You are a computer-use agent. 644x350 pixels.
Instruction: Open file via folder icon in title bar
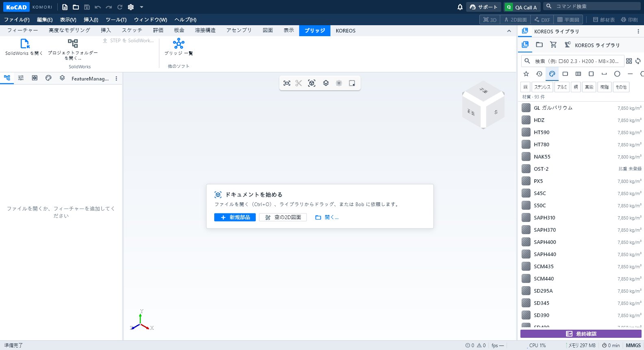(x=76, y=7)
